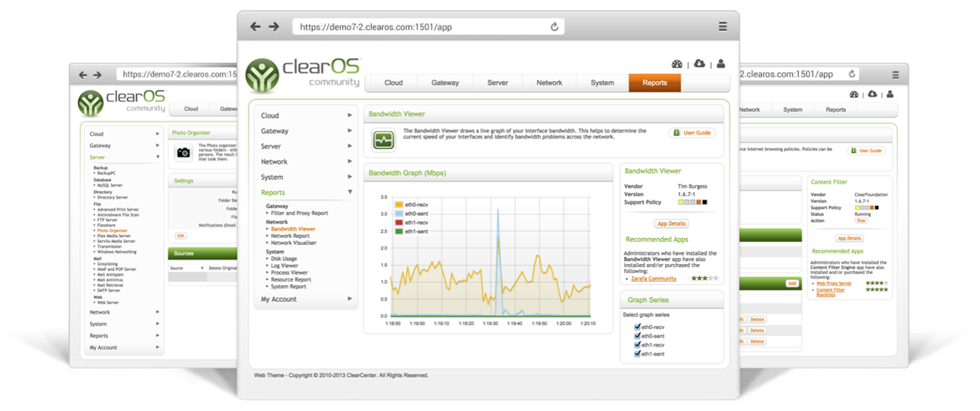The width and height of the screenshot is (980, 411).
Task: Click Web Proxy Server star rating in right window
Action: pos(876,283)
